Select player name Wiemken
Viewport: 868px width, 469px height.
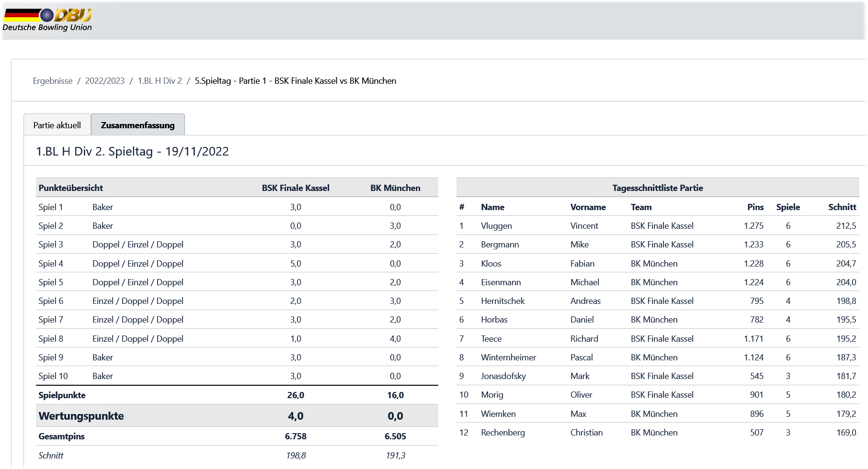(x=498, y=414)
